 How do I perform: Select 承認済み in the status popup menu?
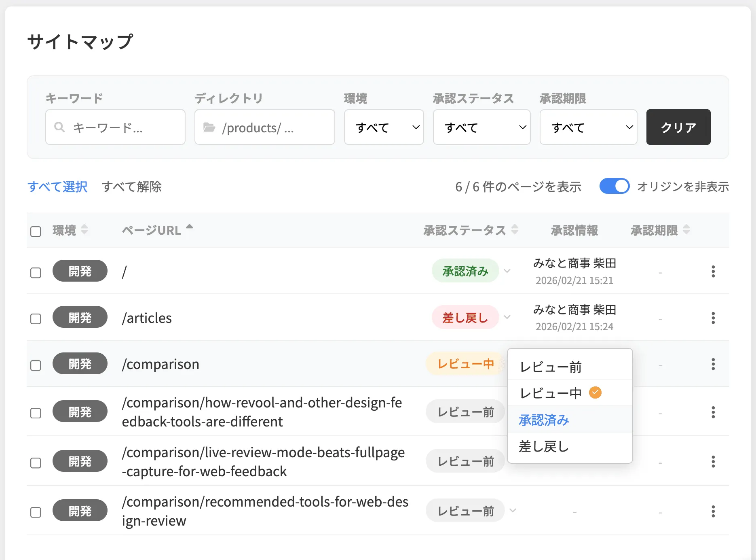[543, 420]
